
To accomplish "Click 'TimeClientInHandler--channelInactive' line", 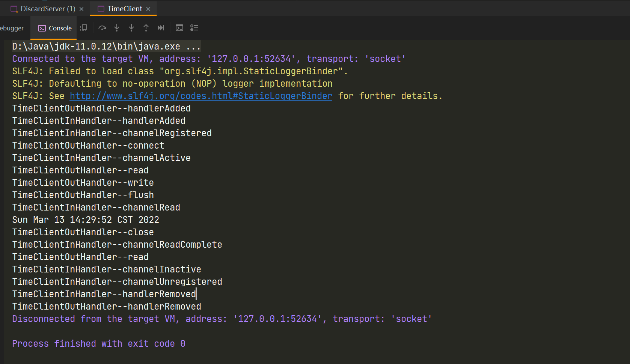I will 107,269.
